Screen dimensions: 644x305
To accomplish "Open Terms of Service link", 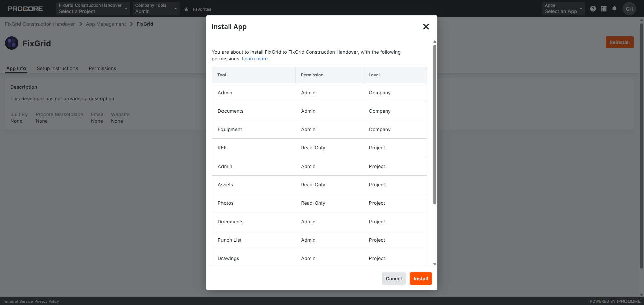I will click(x=18, y=301).
